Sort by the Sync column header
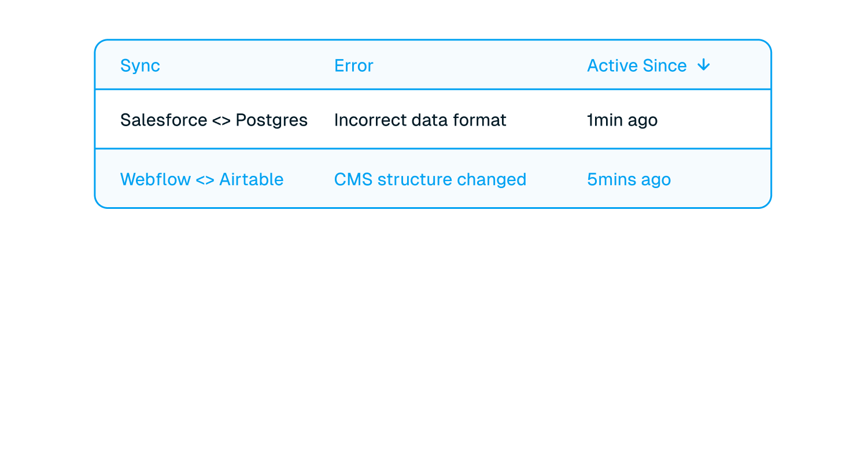The width and height of the screenshot is (868, 460). click(140, 66)
